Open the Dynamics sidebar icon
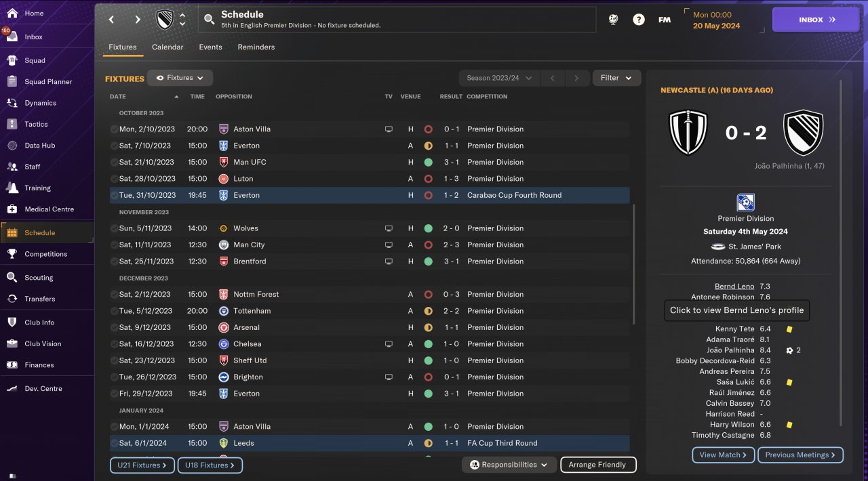868x481 pixels. click(x=12, y=103)
